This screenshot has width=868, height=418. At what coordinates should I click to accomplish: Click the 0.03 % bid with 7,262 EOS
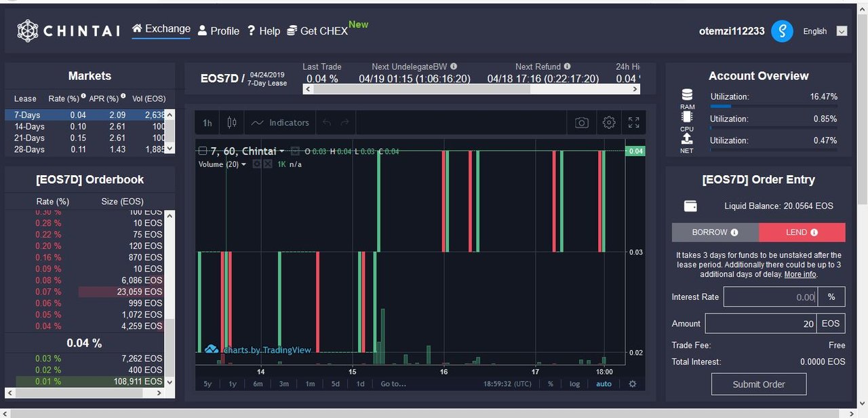coord(85,358)
